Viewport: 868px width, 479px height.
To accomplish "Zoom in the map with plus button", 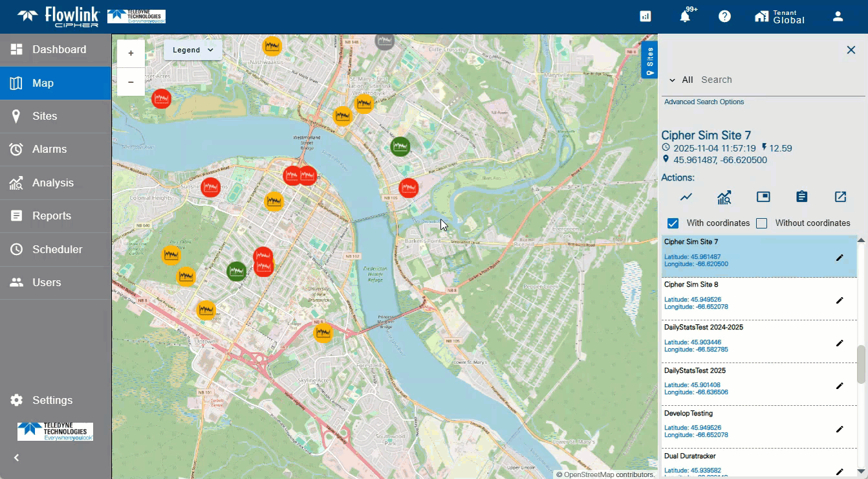I will coord(131,53).
